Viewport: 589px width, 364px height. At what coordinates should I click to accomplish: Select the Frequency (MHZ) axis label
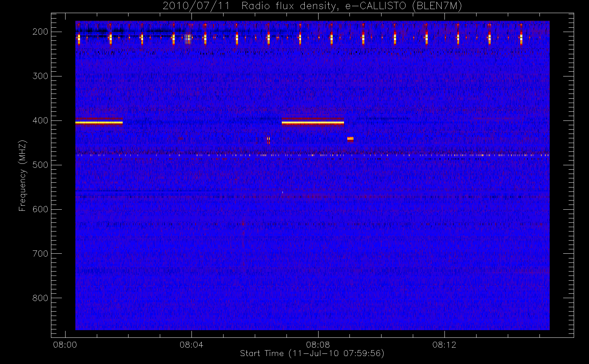point(23,175)
